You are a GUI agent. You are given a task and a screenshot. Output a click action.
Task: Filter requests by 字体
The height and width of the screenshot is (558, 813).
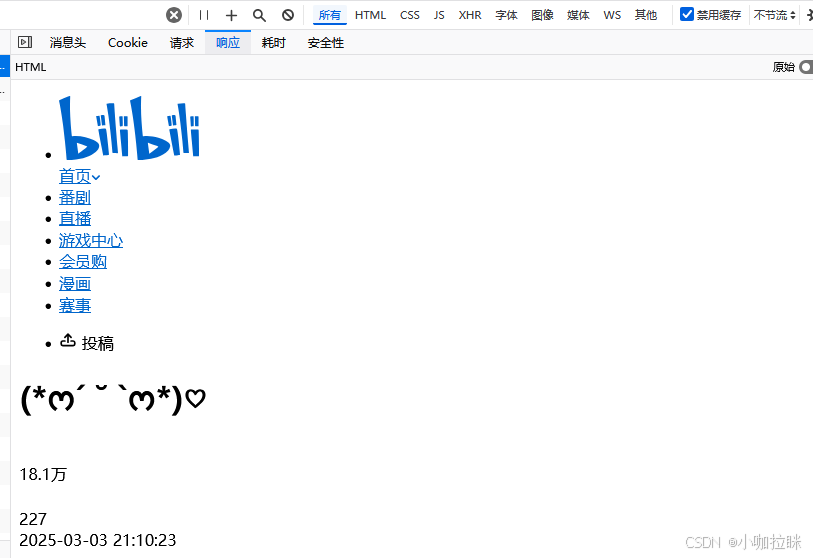506,15
